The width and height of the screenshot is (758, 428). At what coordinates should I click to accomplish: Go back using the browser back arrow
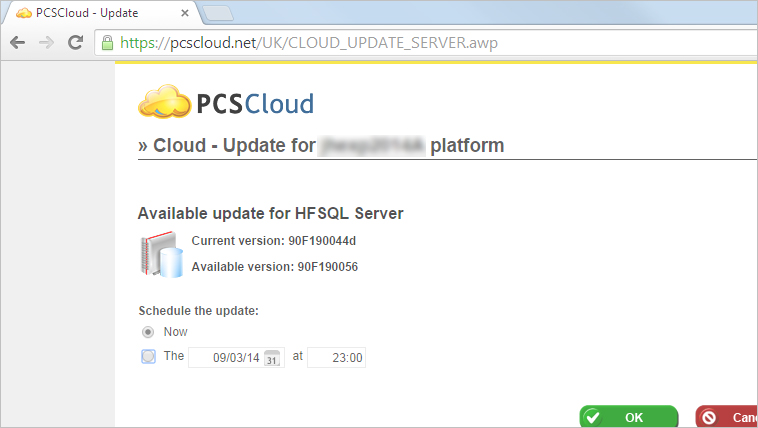point(17,43)
